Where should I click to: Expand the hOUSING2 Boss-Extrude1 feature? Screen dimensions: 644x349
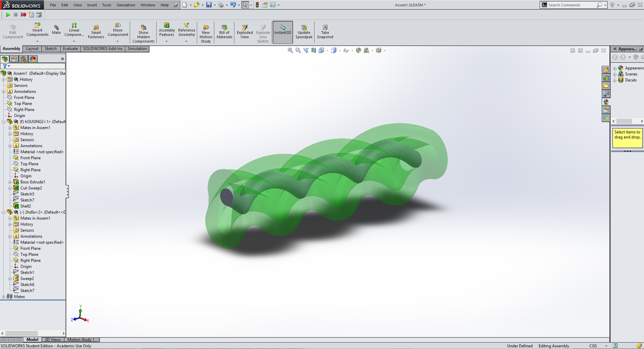click(10, 182)
